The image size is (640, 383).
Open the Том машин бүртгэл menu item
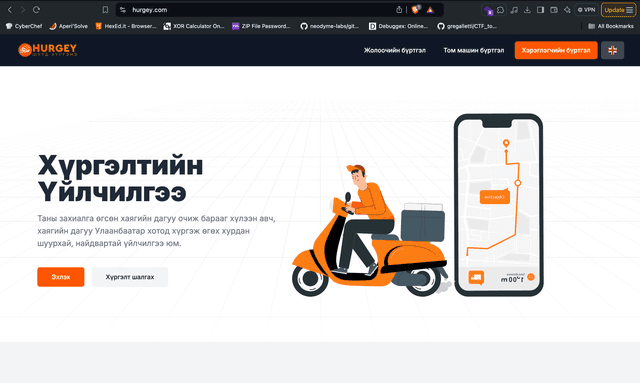473,50
